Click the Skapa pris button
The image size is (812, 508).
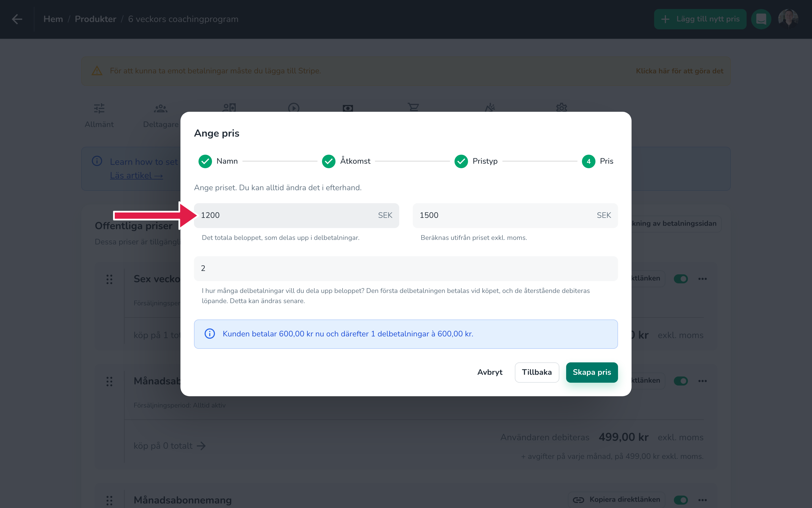tap(592, 372)
